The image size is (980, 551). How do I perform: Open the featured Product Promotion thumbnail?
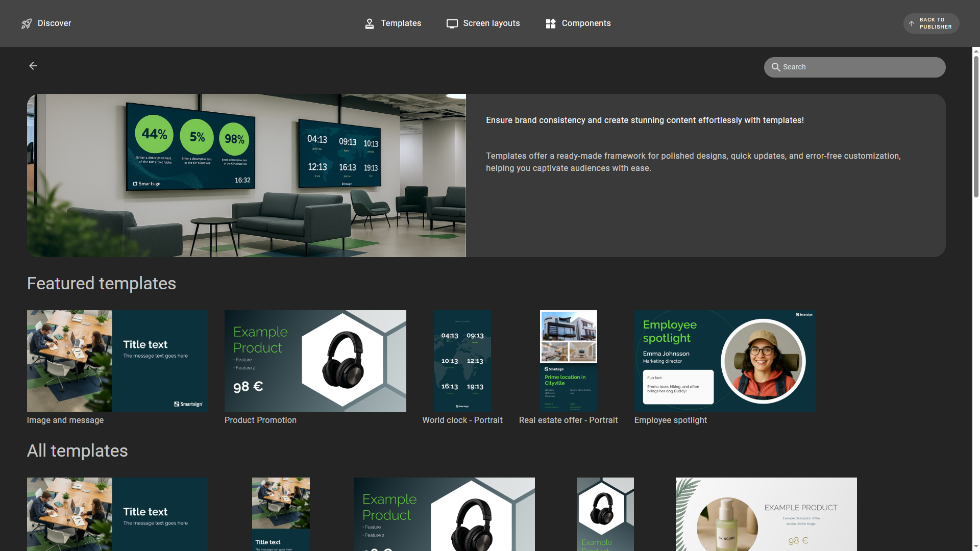point(315,361)
